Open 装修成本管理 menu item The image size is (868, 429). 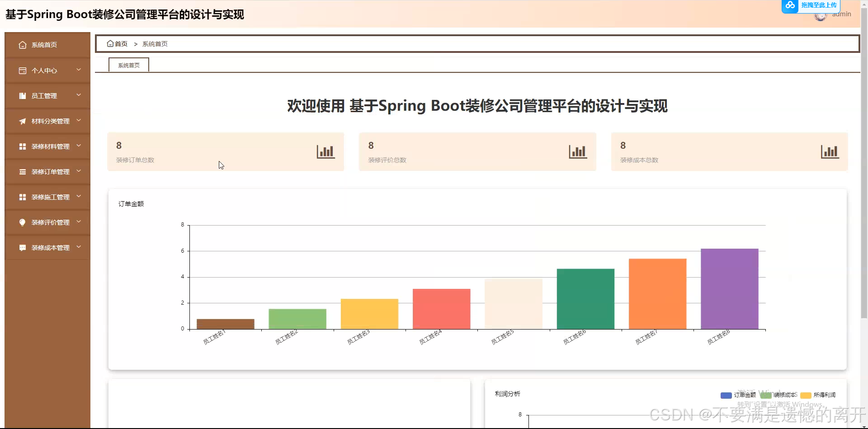(47, 248)
